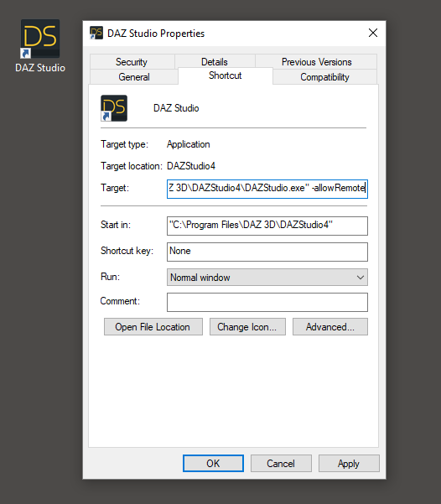Open the Security tab
This screenshot has width=441, height=504.
(x=132, y=62)
